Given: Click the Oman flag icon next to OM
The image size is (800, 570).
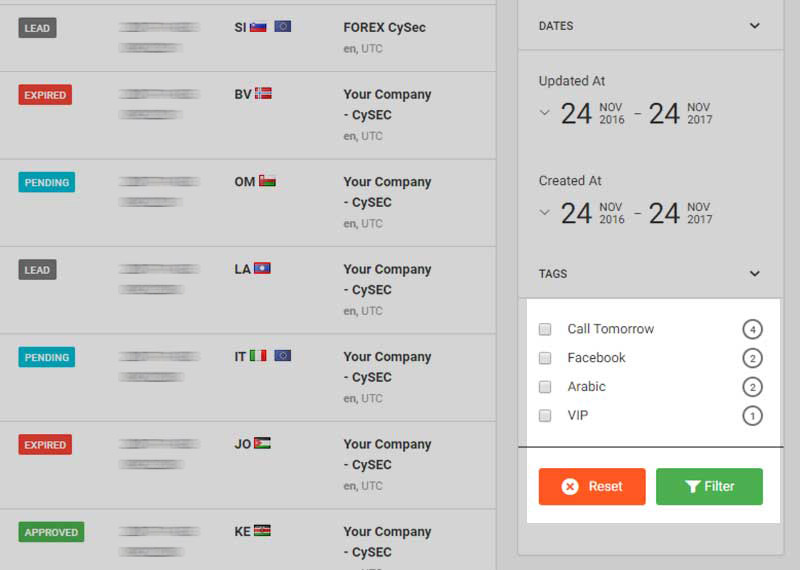Looking at the screenshot, I should 267,181.
